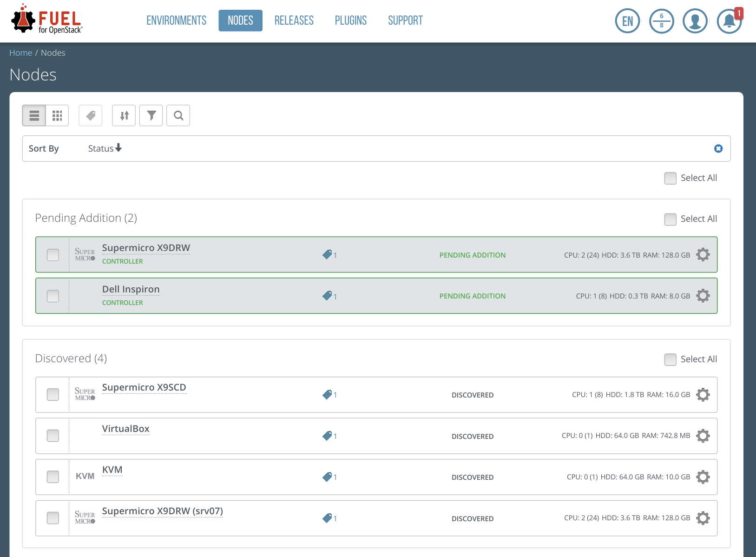Open the Plugins tab

(x=350, y=20)
